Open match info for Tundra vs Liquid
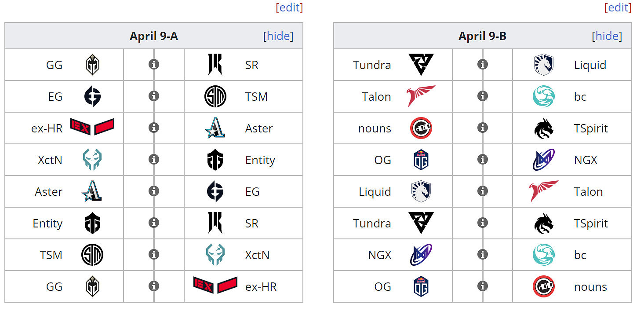The width and height of the screenshot is (644, 315). coord(482,65)
